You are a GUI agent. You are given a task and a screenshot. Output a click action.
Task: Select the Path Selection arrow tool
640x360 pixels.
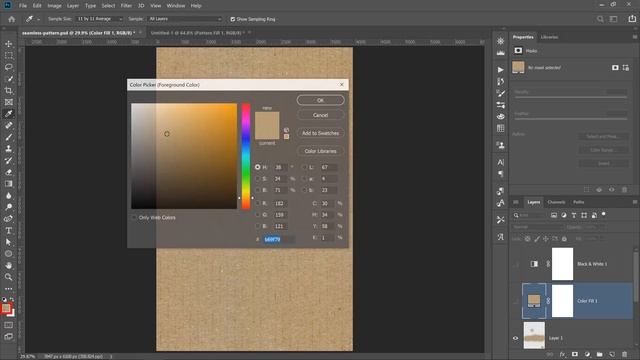9,242
